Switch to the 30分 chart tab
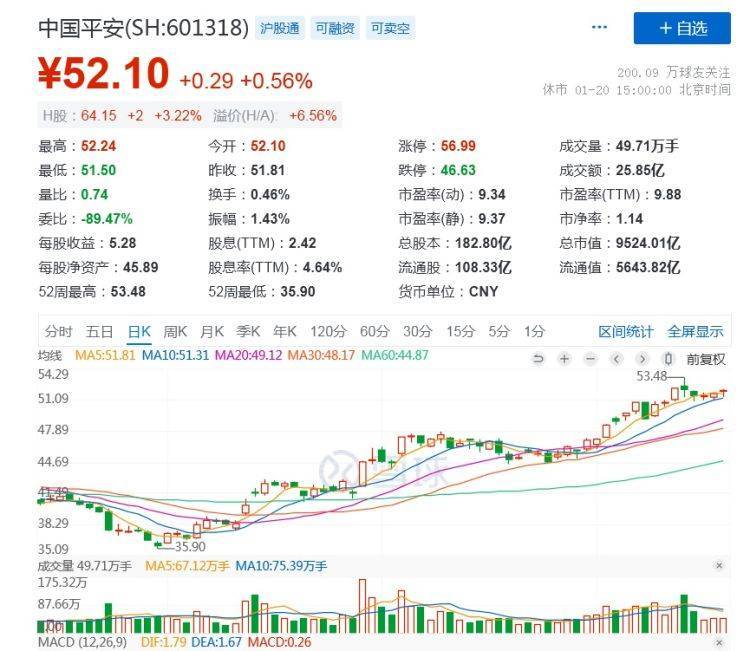This screenshot has height=651, width=750. [x=417, y=331]
